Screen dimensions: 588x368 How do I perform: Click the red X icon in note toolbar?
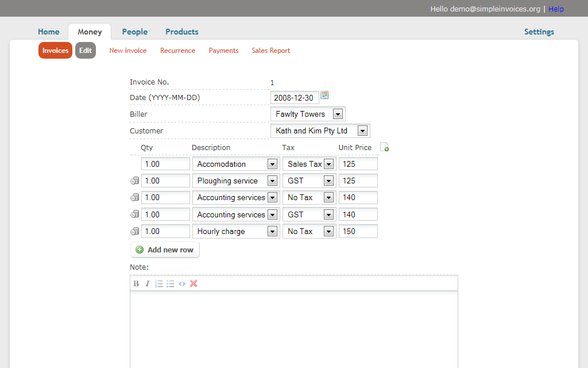coord(194,283)
